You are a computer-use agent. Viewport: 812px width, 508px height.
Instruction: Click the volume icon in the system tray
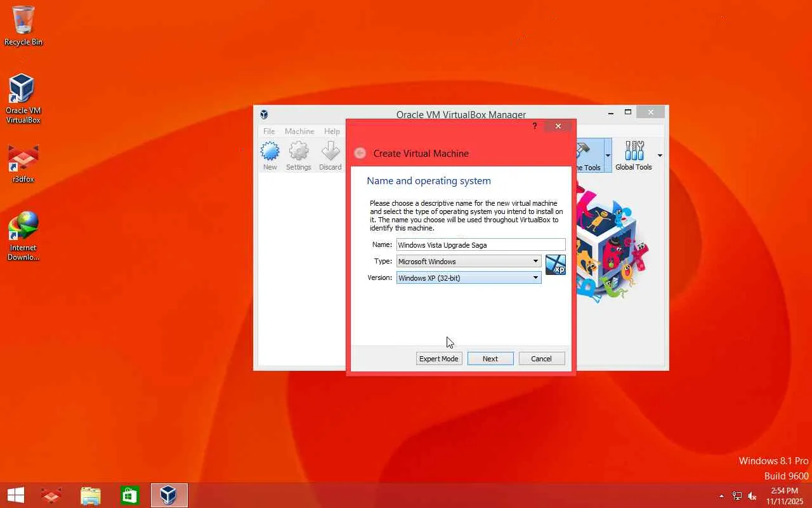point(752,496)
